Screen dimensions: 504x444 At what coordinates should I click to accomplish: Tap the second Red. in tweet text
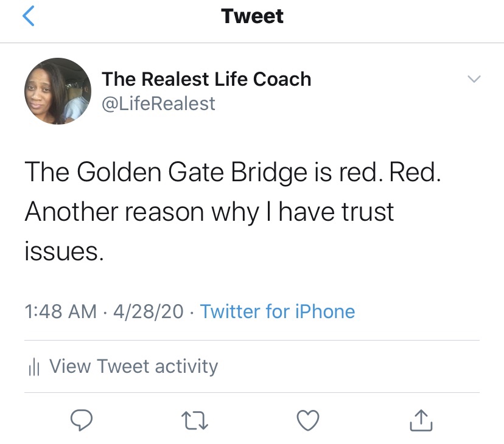pos(415,174)
